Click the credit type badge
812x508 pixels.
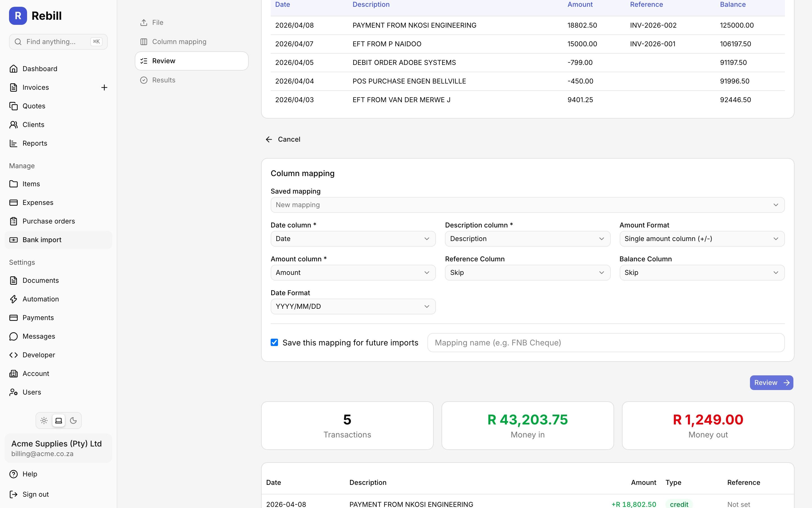[x=679, y=504]
